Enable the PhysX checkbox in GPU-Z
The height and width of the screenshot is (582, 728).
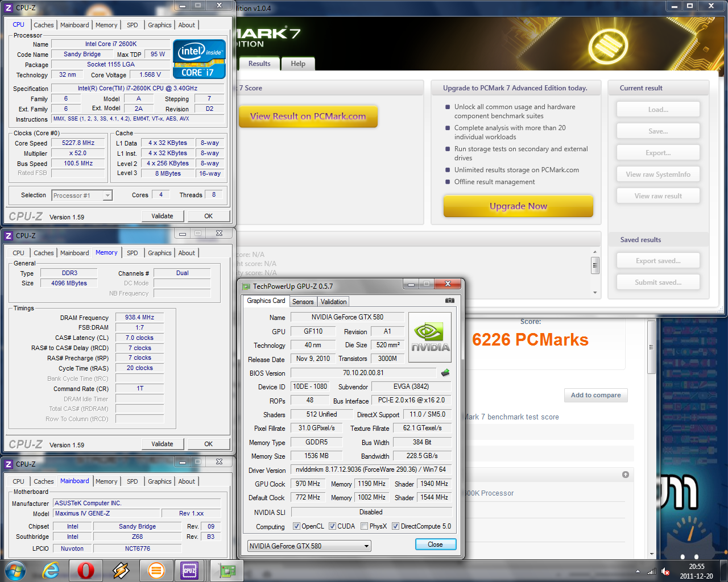tap(365, 526)
